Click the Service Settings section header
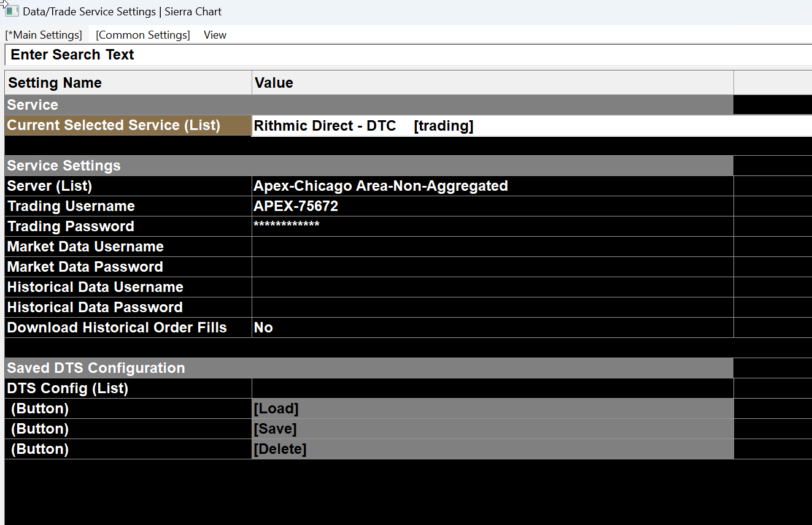This screenshot has height=525, width=812. [369, 166]
